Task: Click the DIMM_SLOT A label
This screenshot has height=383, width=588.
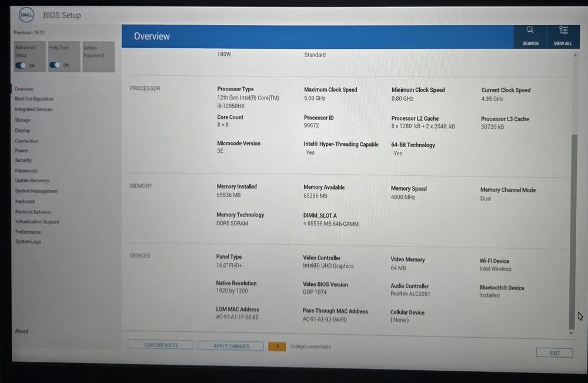Action: tap(320, 215)
